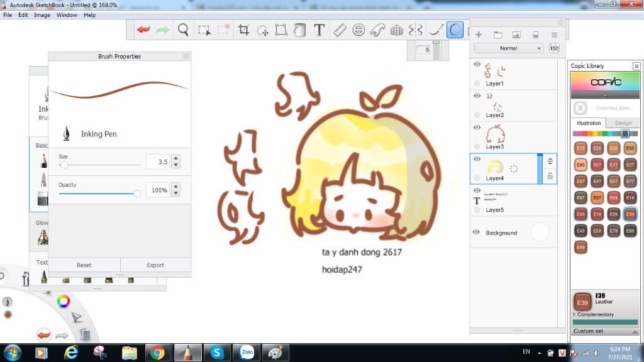
Task: Select the Quick Transform tool
Action: point(262,30)
